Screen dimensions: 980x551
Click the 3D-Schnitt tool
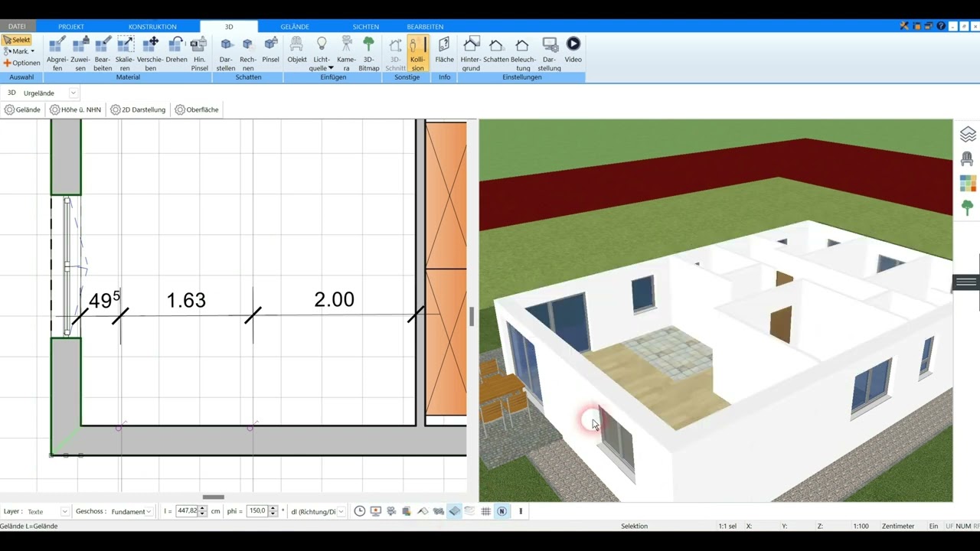395,54
